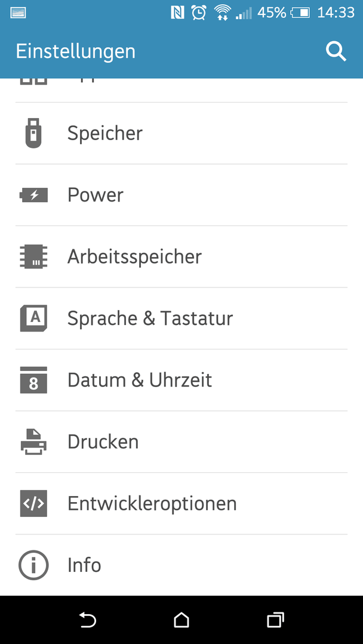Screen dimensions: 363x644
Task: Open Sprache & Tastatur settings
Action: pyautogui.click(x=150, y=318)
